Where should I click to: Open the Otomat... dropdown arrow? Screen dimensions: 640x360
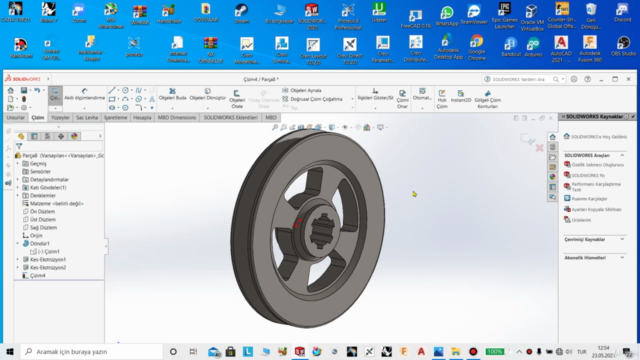[422, 108]
